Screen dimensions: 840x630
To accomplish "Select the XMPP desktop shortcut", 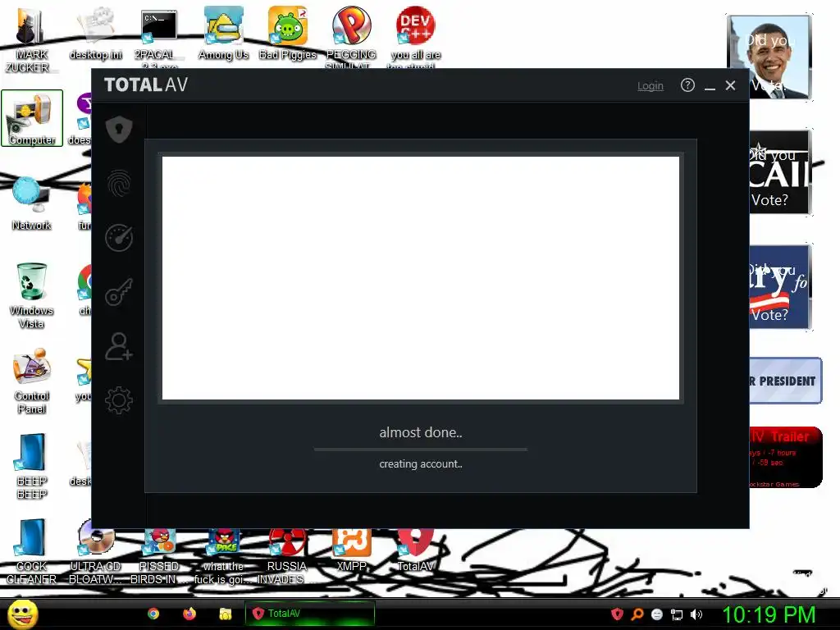I will (351, 549).
